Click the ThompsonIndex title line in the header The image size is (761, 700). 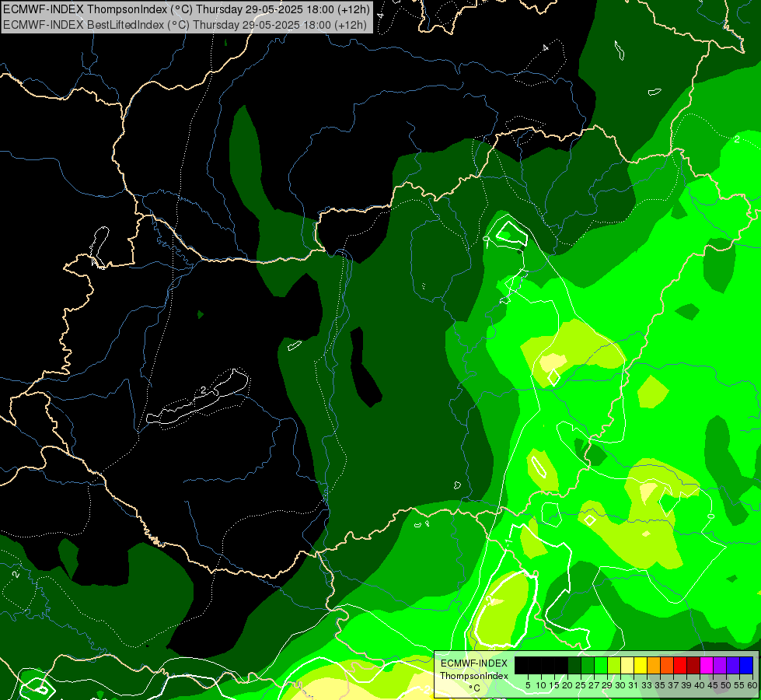tap(187, 9)
